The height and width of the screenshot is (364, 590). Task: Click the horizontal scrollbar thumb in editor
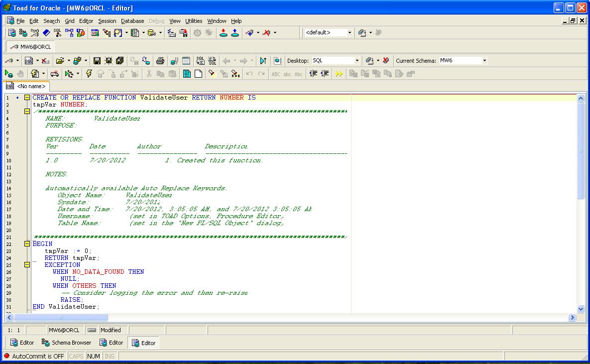(61, 318)
